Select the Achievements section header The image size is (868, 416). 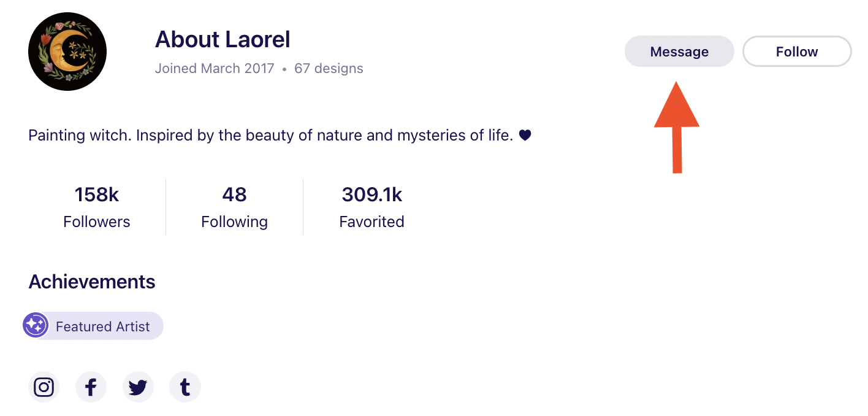point(91,282)
